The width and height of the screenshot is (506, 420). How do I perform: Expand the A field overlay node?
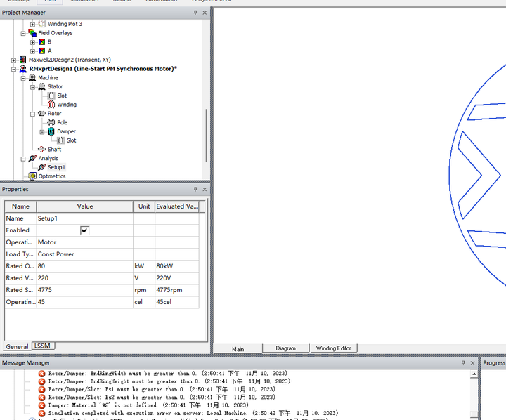click(x=32, y=51)
